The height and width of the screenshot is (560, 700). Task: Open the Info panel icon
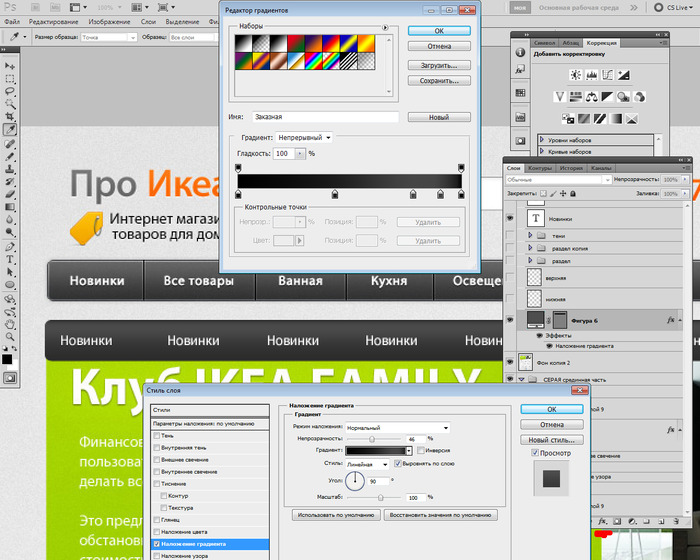(x=520, y=52)
